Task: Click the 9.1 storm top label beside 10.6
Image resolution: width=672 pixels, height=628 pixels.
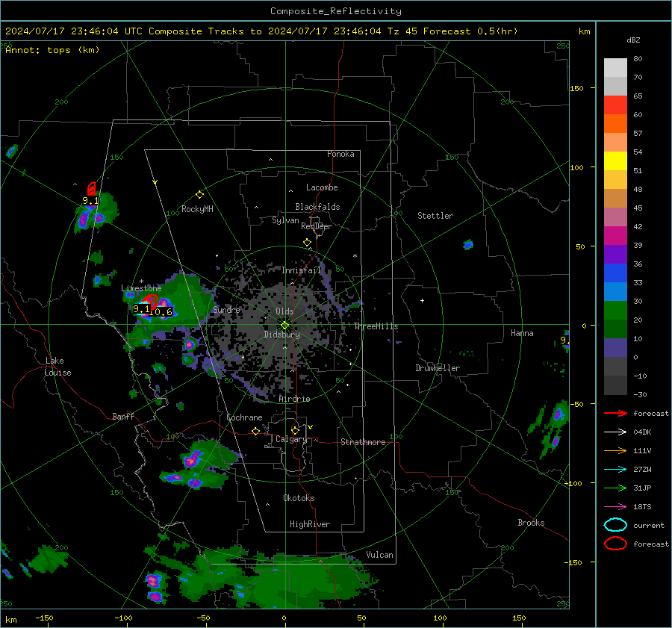Action: coord(141,308)
